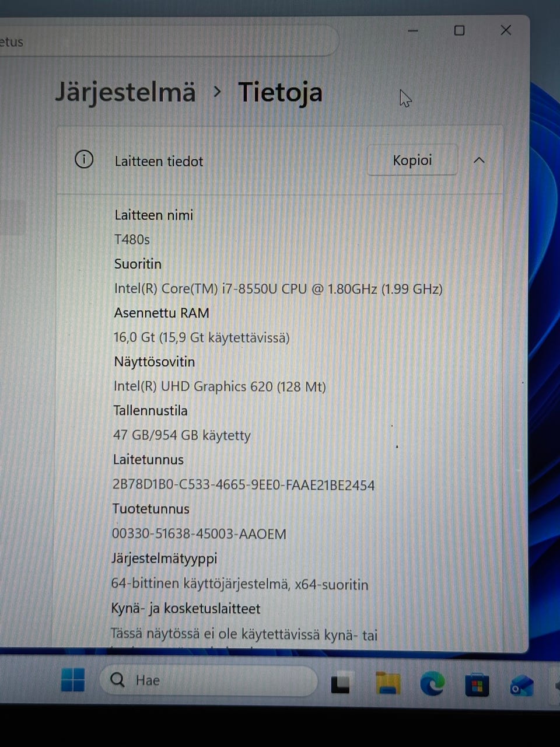Select device ID 2B78D1B0-C533-4665-9EE0-FAAE21BE2454
This screenshot has height=747, width=560.
243,485
